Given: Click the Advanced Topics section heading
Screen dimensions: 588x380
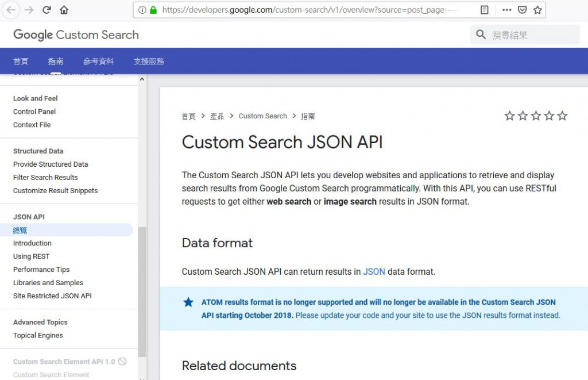Looking at the screenshot, I should pos(40,322).
